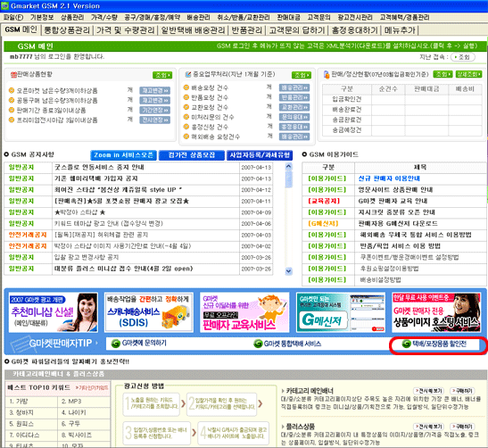Viewport: 488px width, 448px height.
Task: Open the 판매대금 menu
Action: coord(288,18)
